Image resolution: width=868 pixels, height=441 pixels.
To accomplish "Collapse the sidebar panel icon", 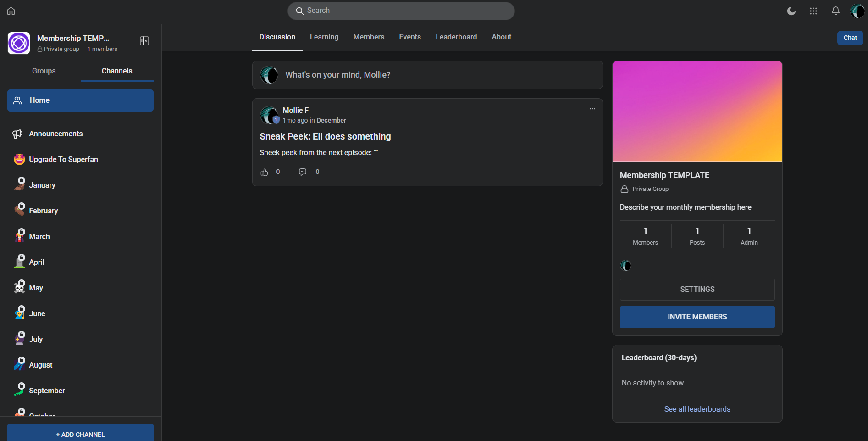I will click(x=144, y=41).
